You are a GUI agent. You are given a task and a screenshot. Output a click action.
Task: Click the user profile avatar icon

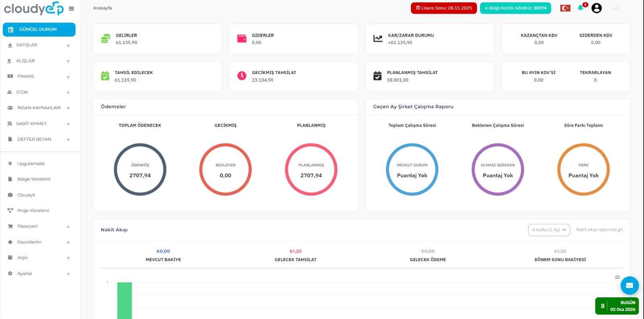pos(597,8)
